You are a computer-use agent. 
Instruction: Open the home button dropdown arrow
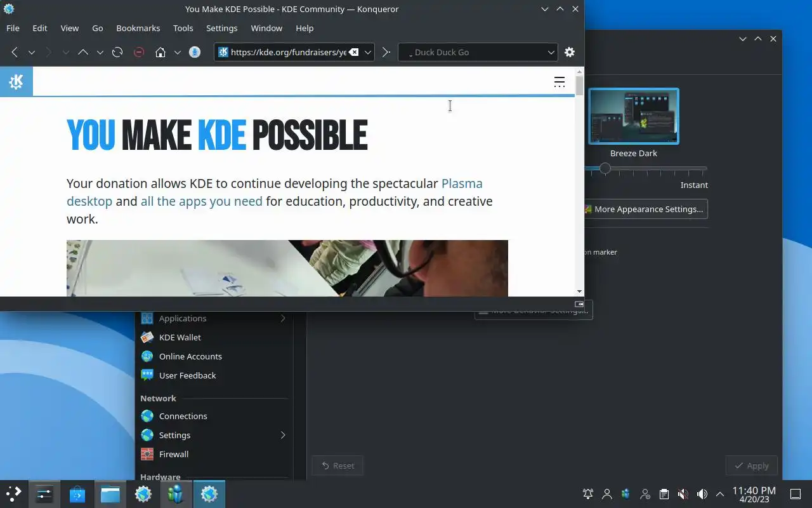pos(178,52)
